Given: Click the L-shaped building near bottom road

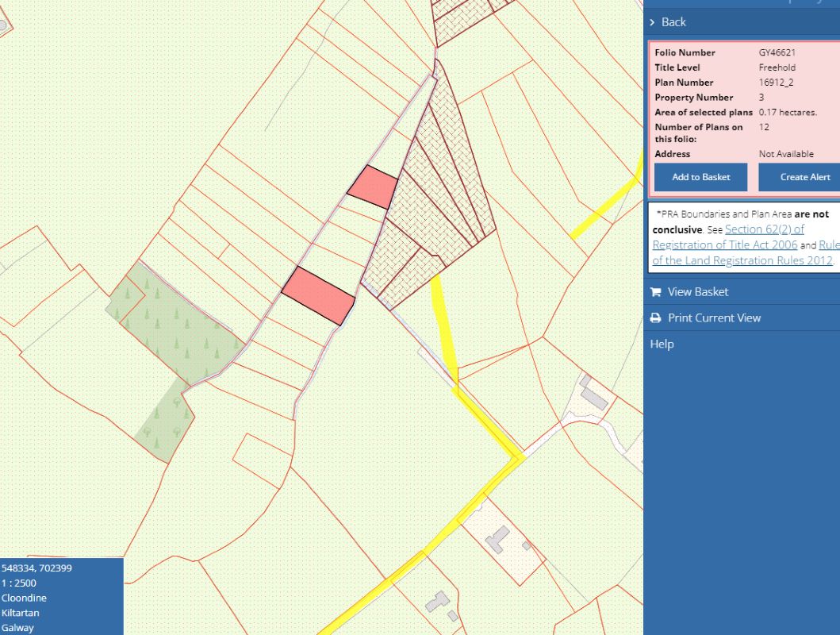Looking at the screenshot, I should click(x=498, y=539).
